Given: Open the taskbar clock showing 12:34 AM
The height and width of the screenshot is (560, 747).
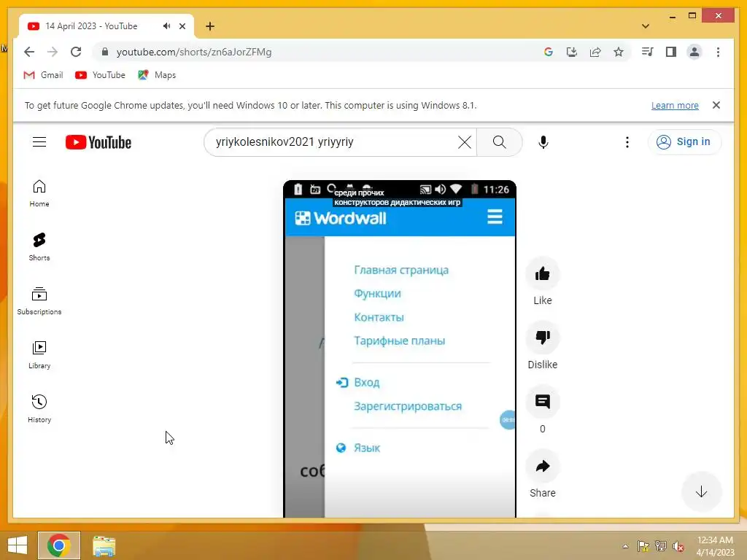Looking at the screenshot, I should click(x=715, y=545).
